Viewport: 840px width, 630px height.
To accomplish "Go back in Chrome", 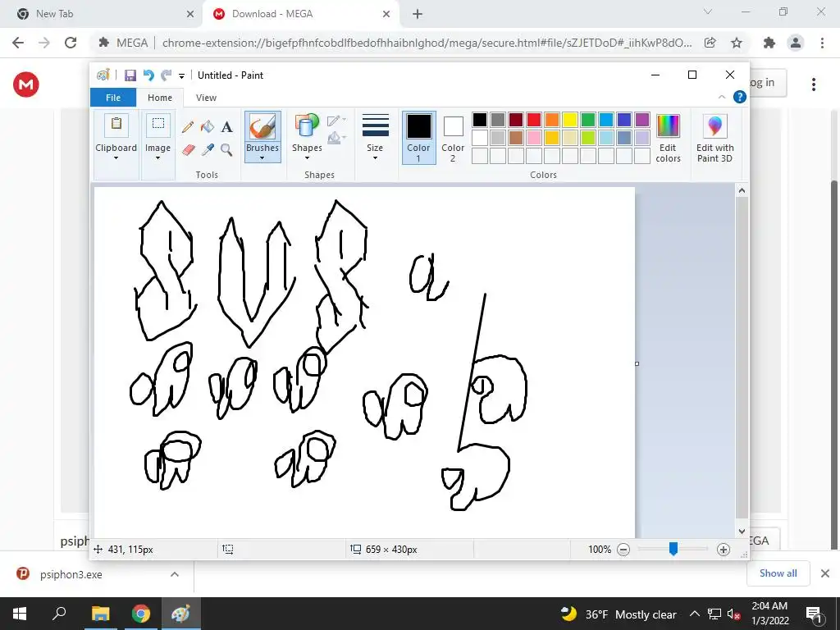I will pos(18,43).
